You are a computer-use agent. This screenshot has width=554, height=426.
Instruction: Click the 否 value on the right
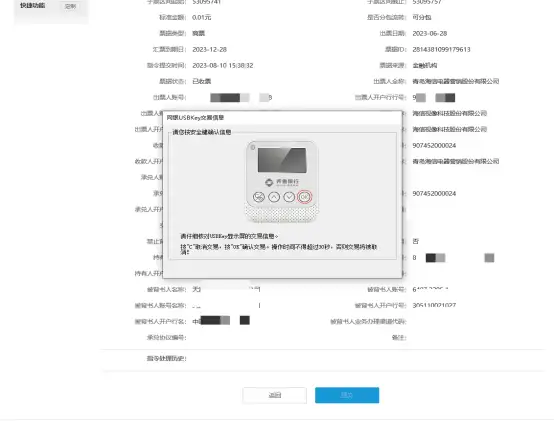pos(416,241)
